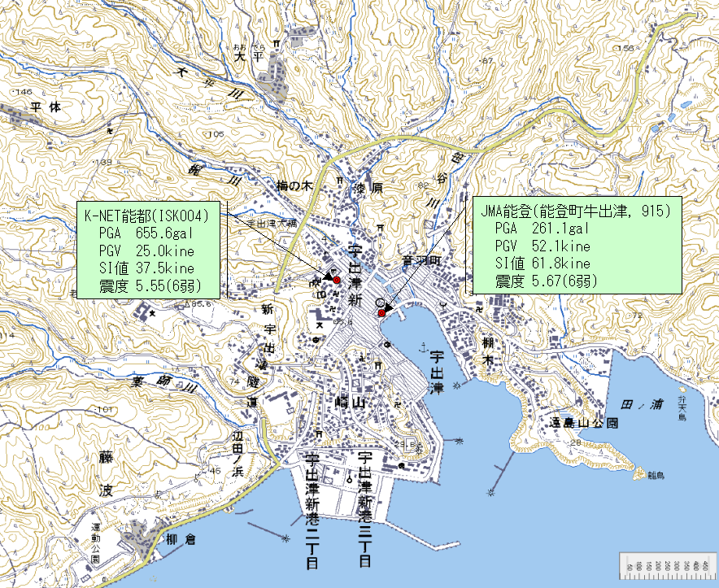Click the harbor light at the jetty tip below 遠島山公園

click(491, 494)
